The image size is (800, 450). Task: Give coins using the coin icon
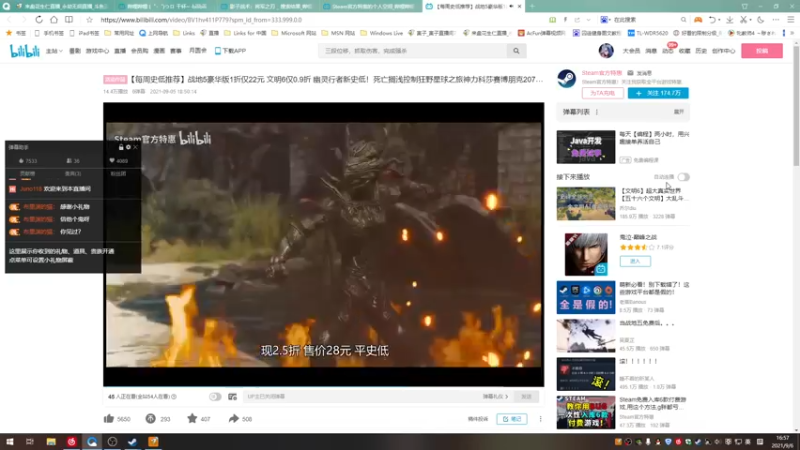pos(151,419)
